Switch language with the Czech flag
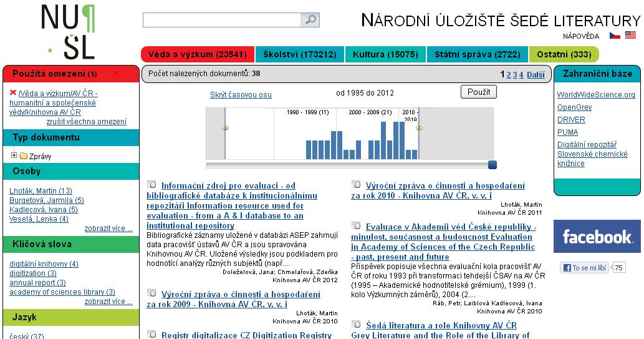Screen dimensions: 644x339 [615, 36]
